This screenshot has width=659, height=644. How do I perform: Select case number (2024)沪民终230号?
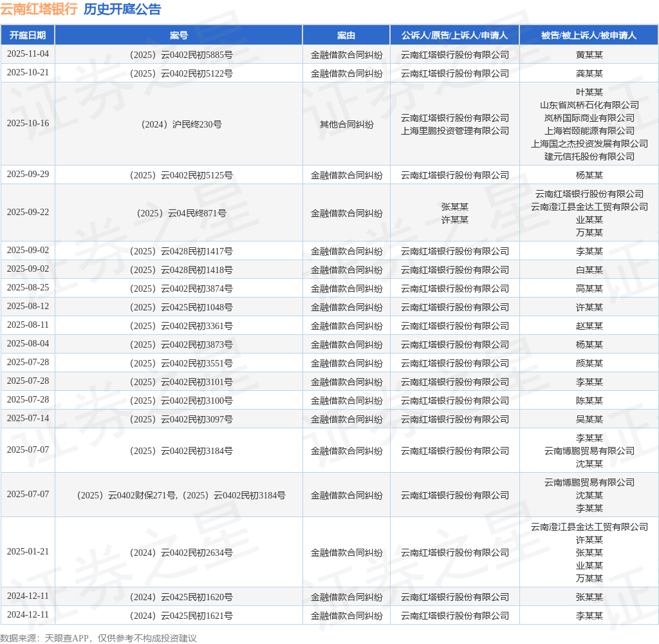[181, 124]
